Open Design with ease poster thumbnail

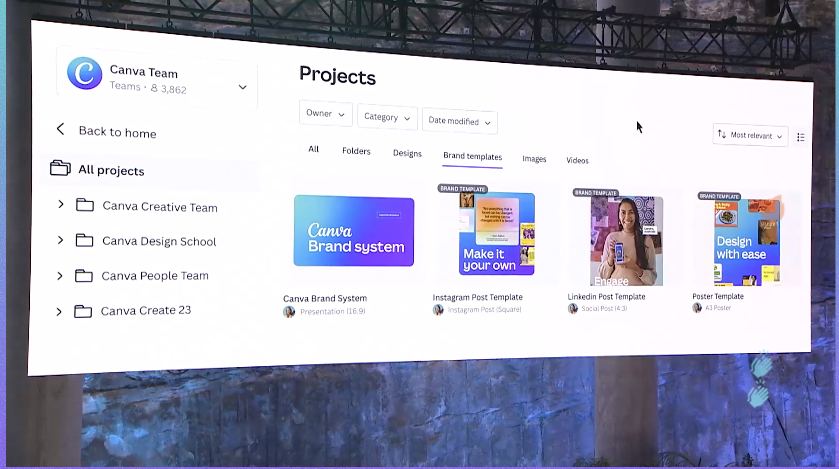(747, 242)
